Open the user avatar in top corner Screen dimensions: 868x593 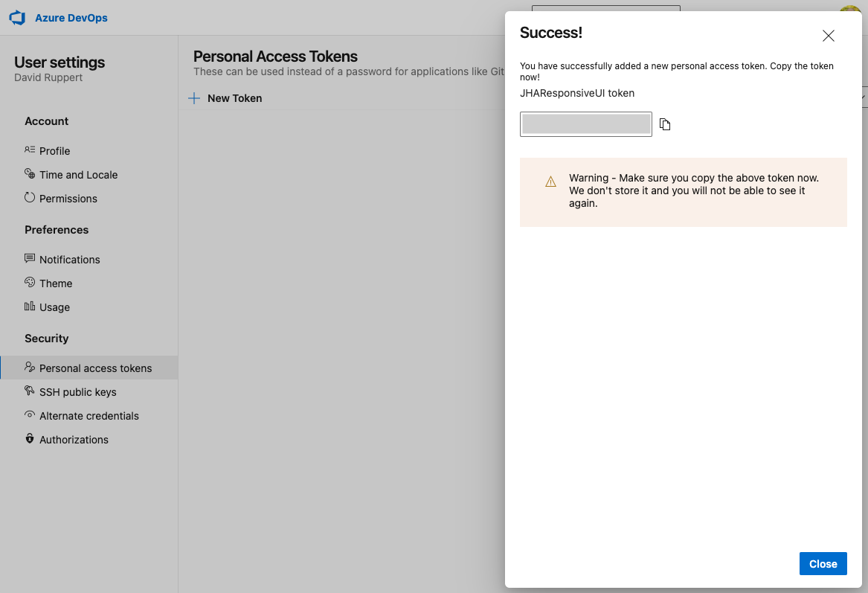(850, 10)
